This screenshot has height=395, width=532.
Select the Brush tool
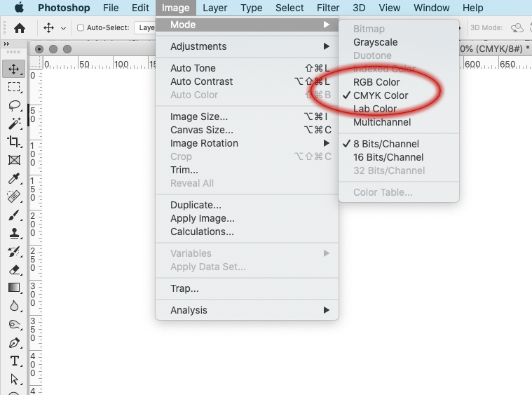point(14,215)
